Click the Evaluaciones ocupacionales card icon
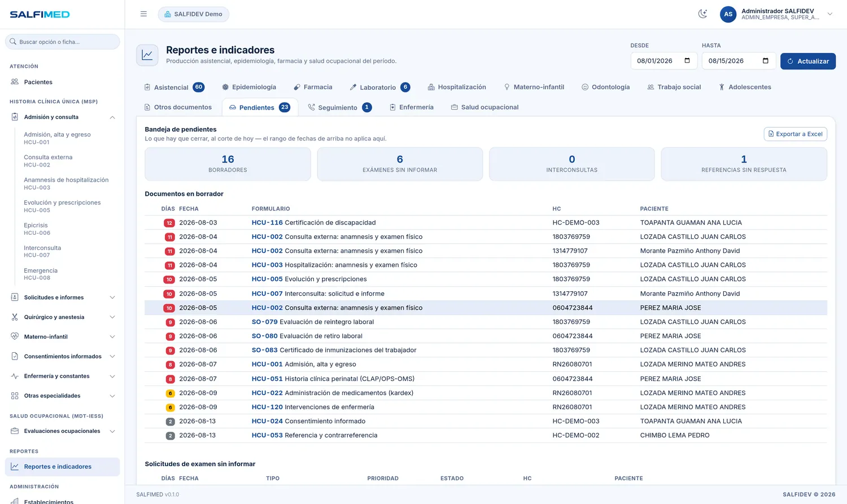Screen dimensions: 847x504 point(15,431)
